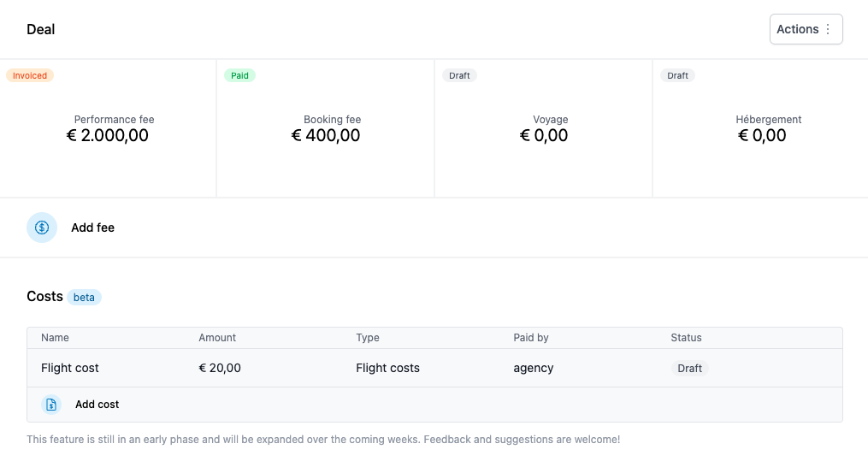Screen dimensions: 868x473
Task: Click the beta badge beside Costs
Action: pyautogui.click(x=84, y=298)
